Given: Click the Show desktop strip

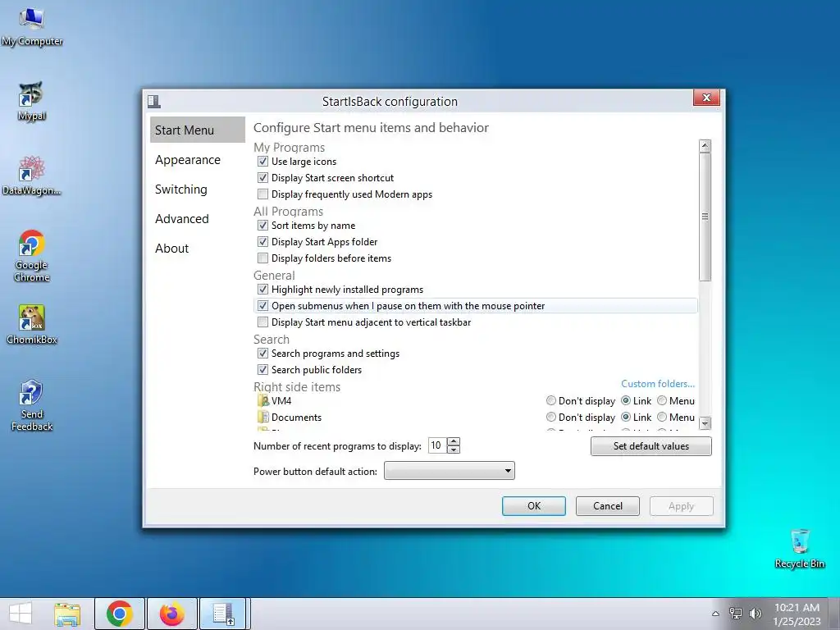Looking at the screenshot, I should (x=834, y=614).
